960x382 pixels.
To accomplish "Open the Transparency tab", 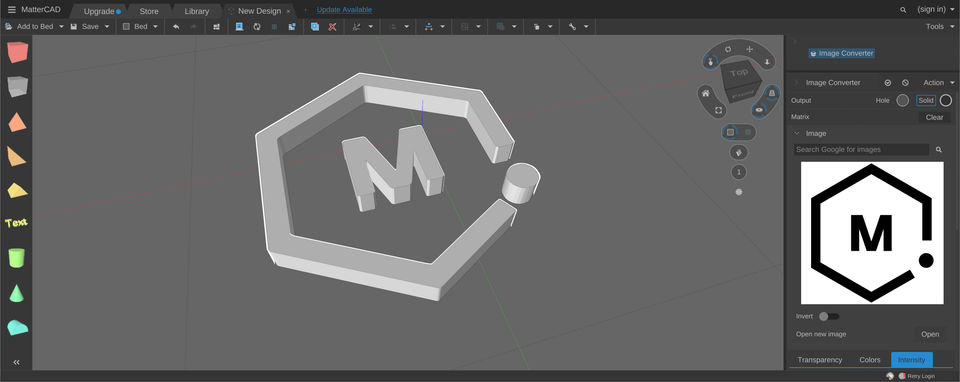I will 820,360.
